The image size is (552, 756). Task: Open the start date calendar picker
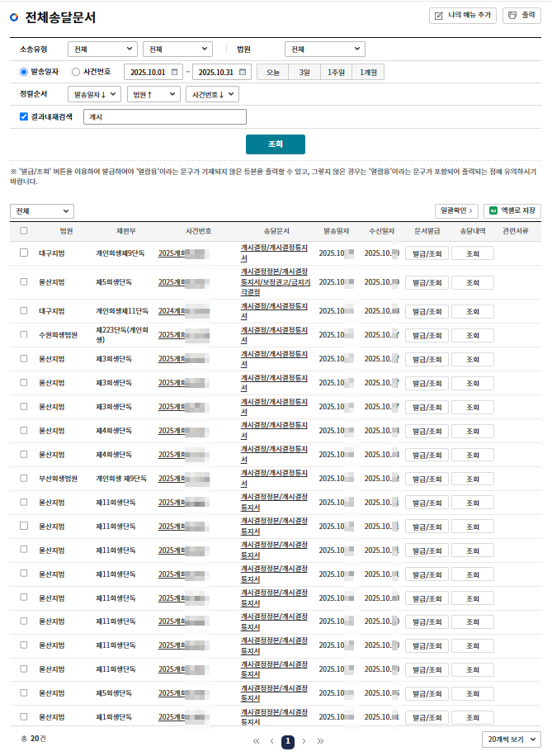[174, 72]
